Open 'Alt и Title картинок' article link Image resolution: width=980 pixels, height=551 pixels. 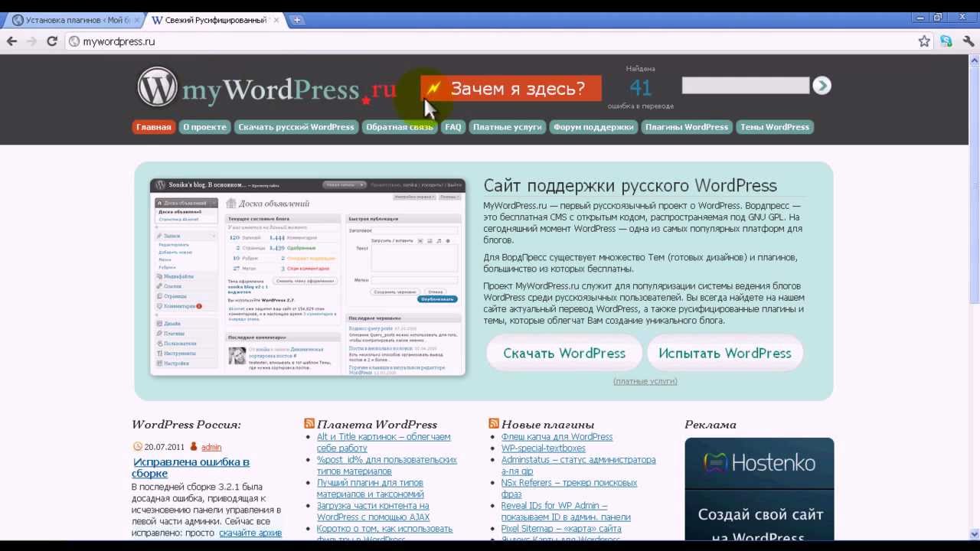pos(384,442)
